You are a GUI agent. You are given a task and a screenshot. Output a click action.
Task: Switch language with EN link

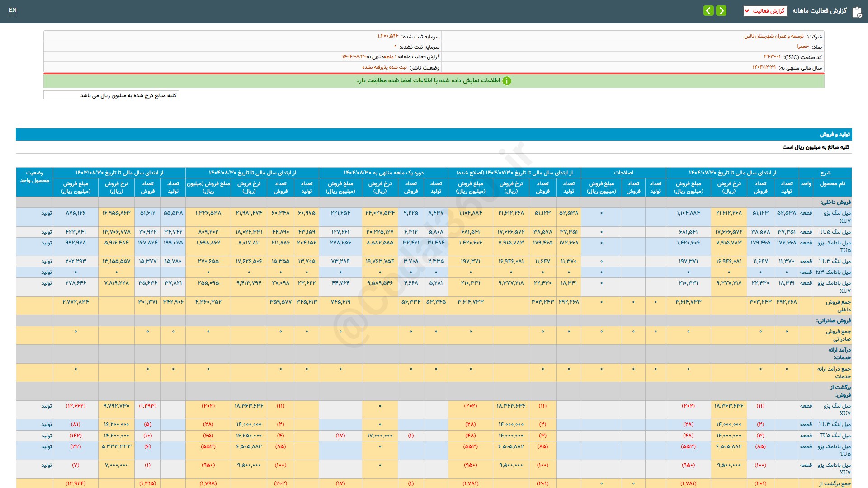[13, 10]
